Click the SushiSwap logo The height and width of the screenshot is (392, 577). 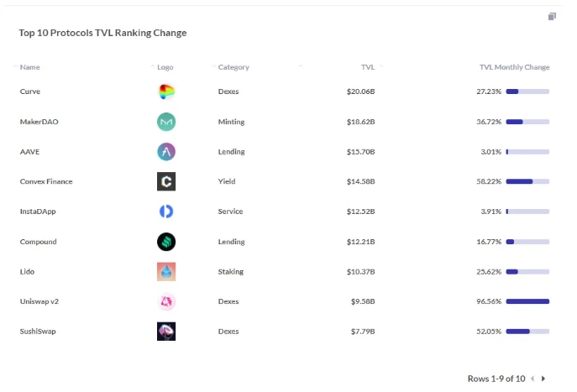(166, 332)
